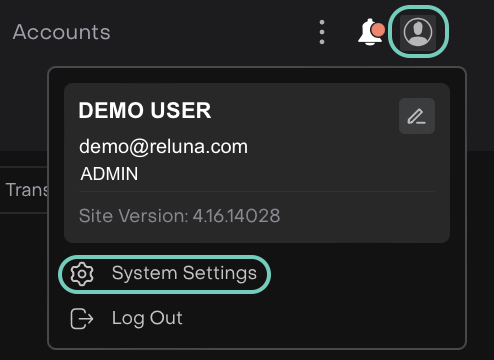Edit the profile using the pencil icon

click(417, 116)
